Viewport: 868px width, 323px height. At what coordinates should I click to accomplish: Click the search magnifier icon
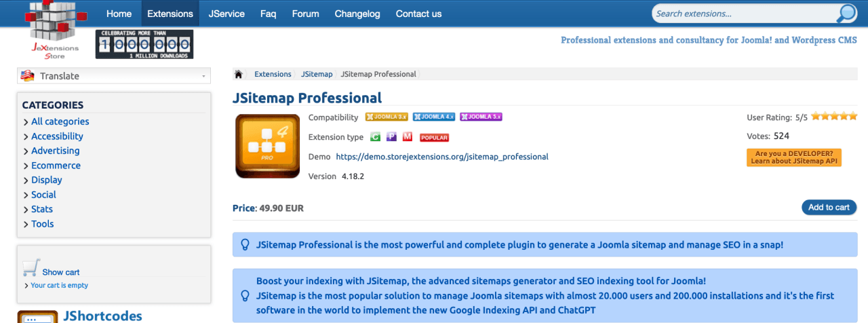[846, 14]
